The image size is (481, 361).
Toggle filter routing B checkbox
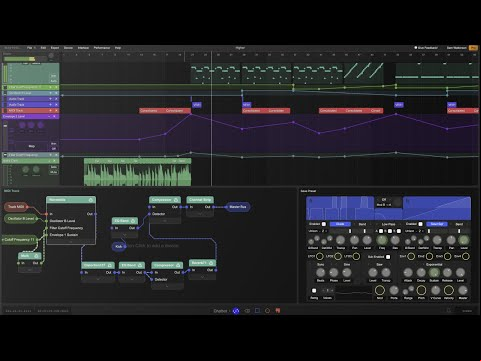390,231
